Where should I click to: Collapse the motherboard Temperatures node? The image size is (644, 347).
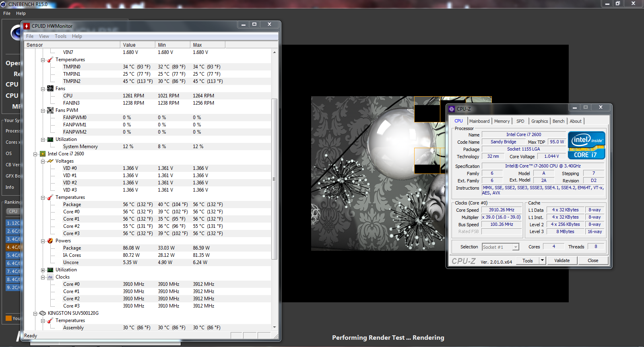click(x=43, y=60)
